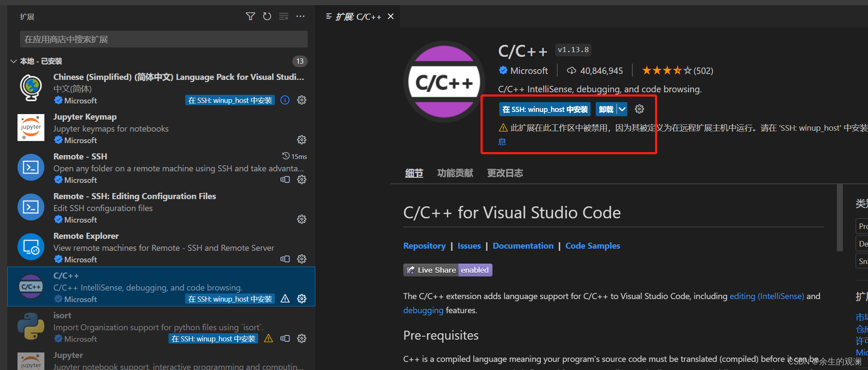Select the Jupyter extension at list bottom
The image size is (868, 370).
click(161, 361)
